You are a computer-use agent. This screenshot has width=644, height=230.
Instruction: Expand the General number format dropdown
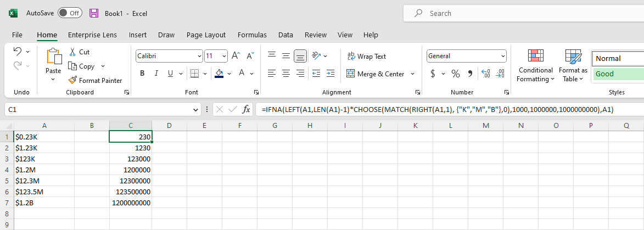point(503,56)
